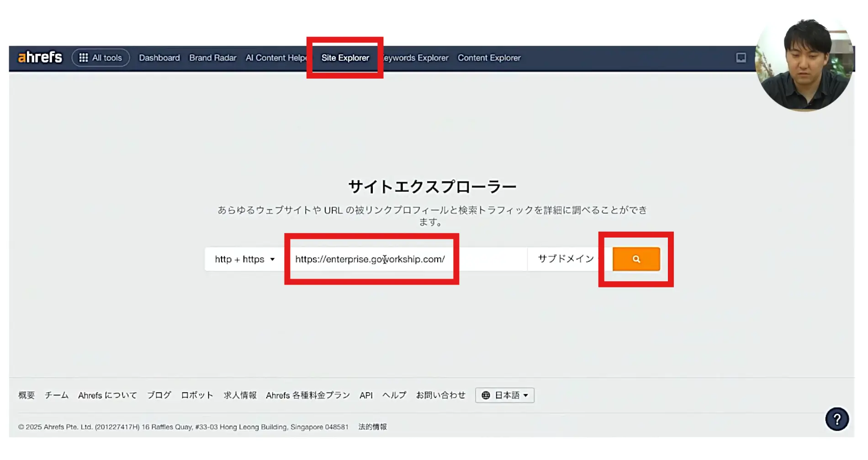Click the Ahrefs 各種料金プラン link

point(307,395)
